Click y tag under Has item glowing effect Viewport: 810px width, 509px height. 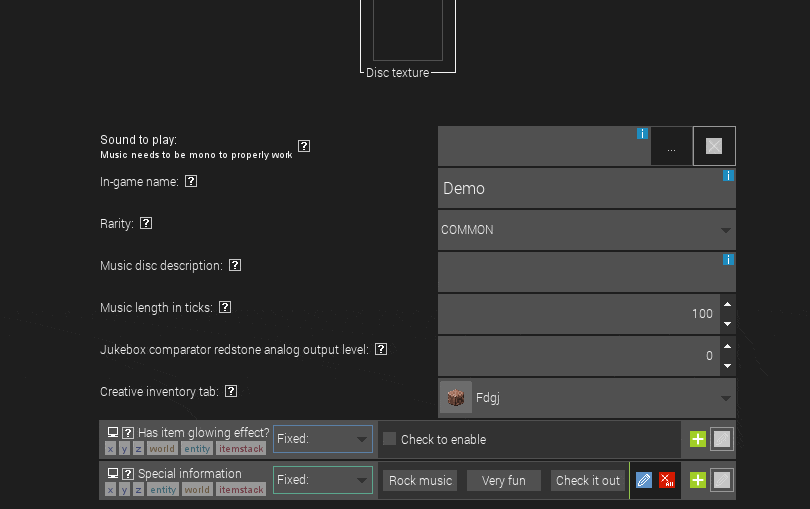pyautogui.click(x=124, y=449)
